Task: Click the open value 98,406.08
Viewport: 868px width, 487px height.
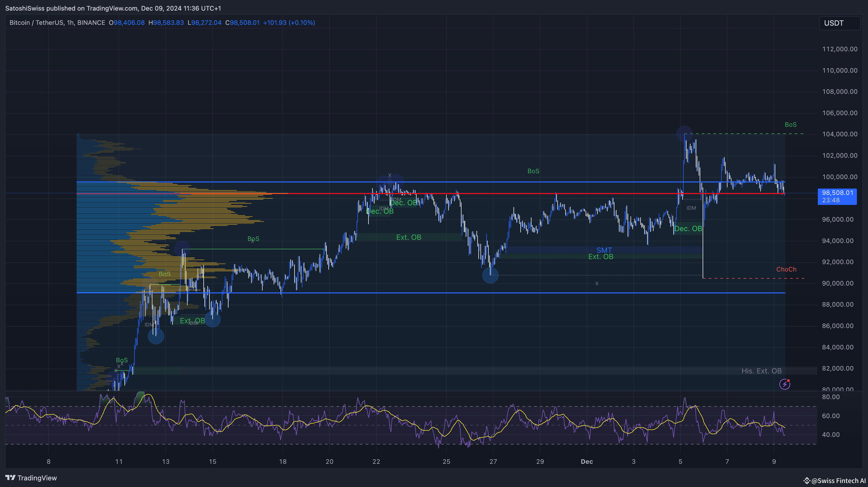Action: point(129,22)
